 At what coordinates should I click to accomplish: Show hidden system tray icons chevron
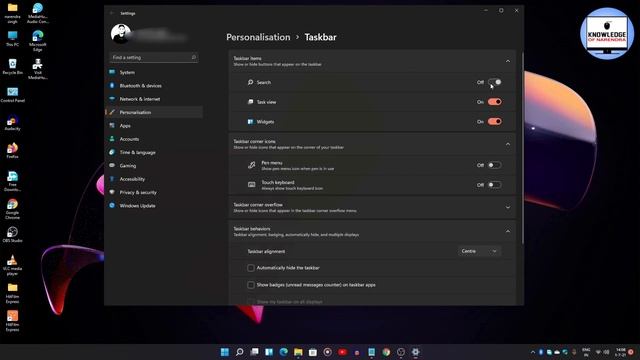pos(533,352)
